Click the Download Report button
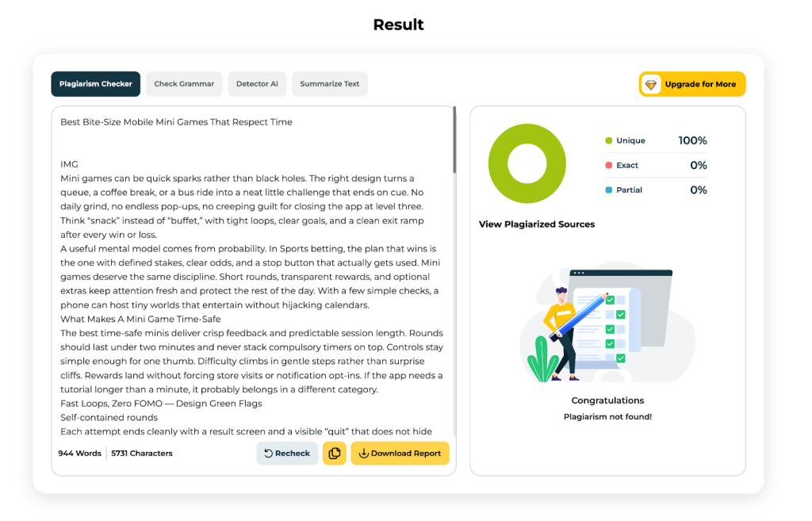Screen dimensions: 812x521 [x=400, y=454]
